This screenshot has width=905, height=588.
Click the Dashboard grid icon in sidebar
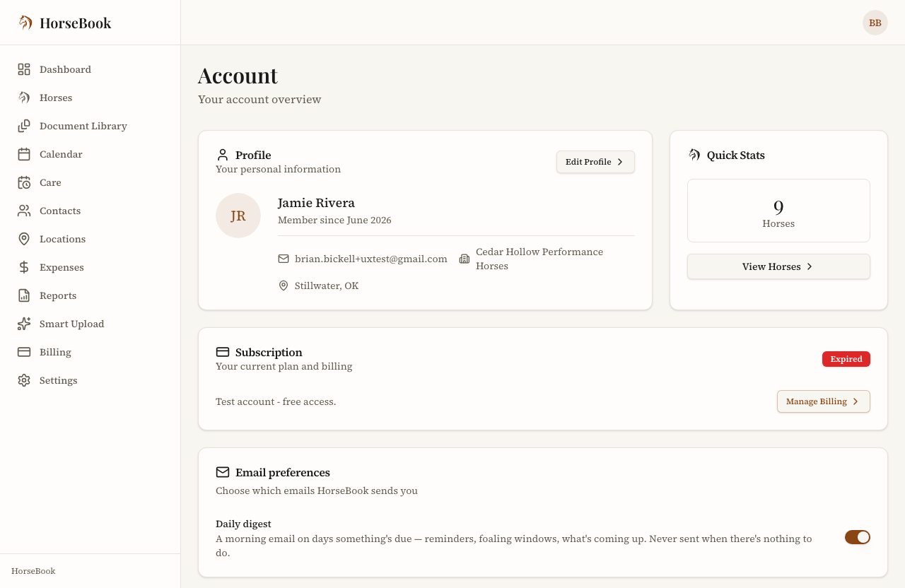(x=24, y=69)
